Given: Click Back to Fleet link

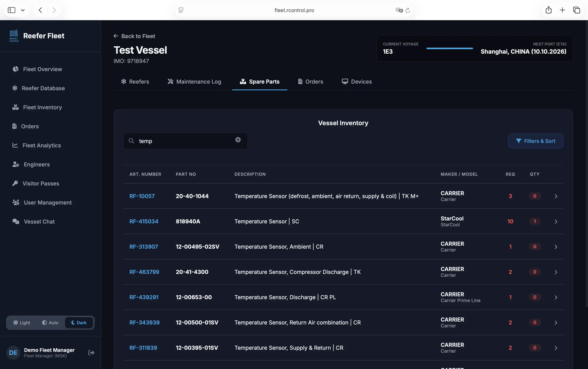Looking at the screenshot, I should [134, 36].
